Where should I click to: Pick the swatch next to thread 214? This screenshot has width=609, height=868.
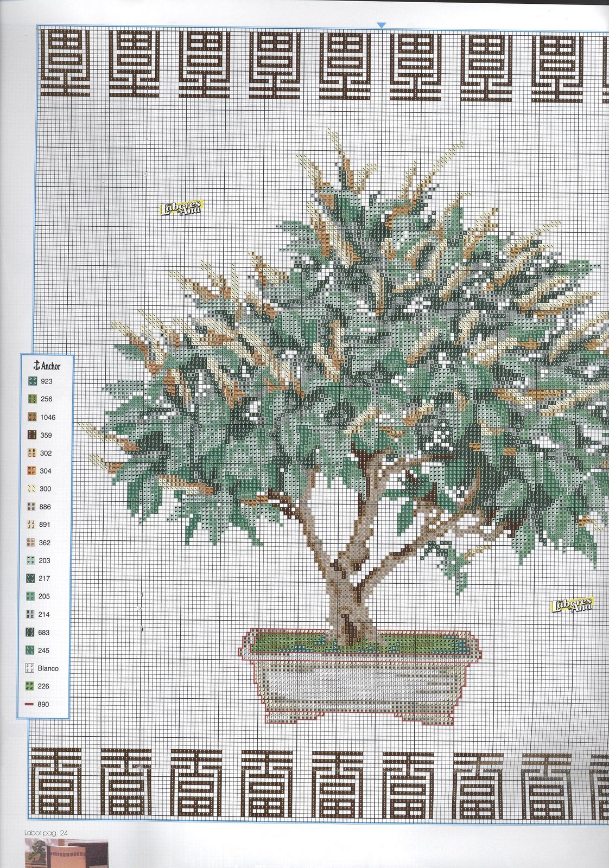pyautogui.click(x=31, y=614)
